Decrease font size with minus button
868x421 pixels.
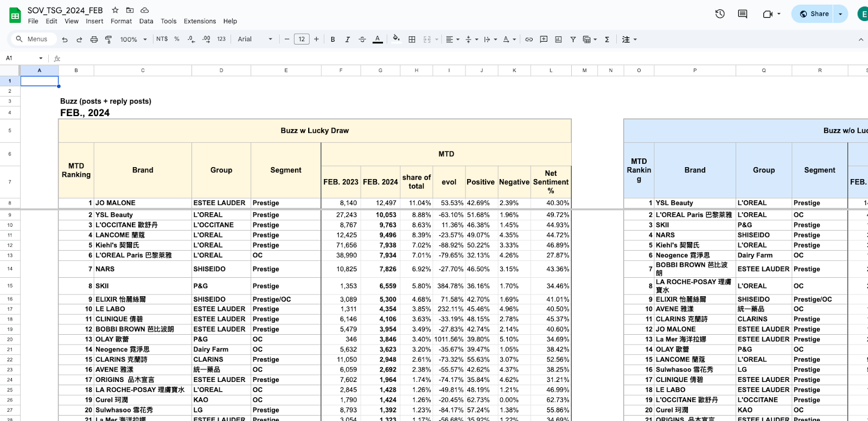[287, 39]
